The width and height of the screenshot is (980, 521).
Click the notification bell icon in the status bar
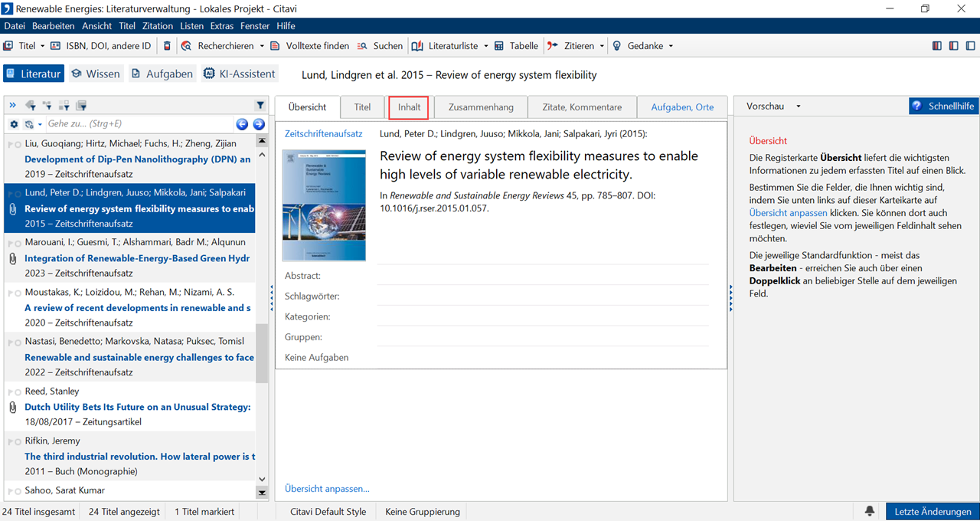pyautogui.click(x=870, y=512)
